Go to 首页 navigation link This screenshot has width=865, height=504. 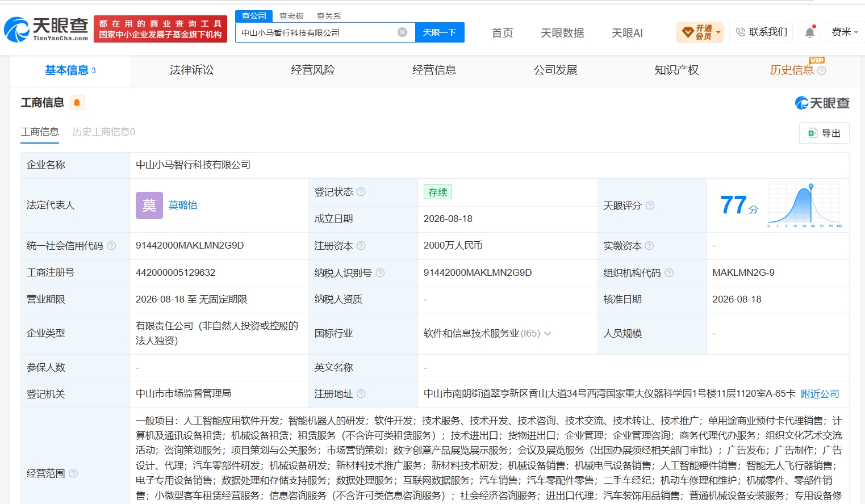pos(502,33)
